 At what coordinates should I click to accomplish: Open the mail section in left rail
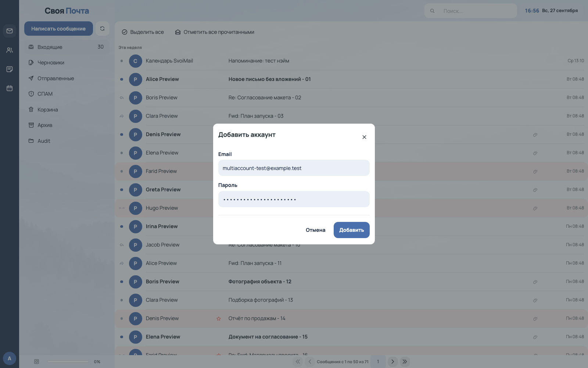point(10,31)
